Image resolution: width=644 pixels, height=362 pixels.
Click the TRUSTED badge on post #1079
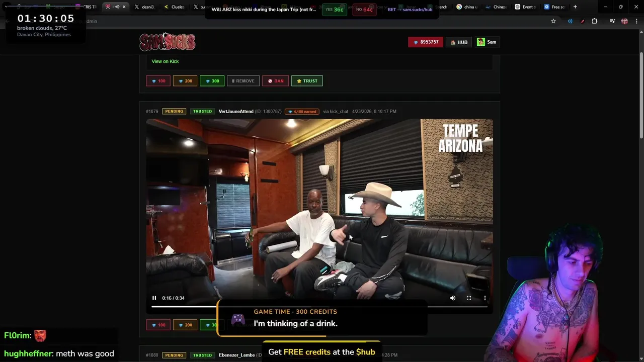pyautogui.click(x=202, y=111)
